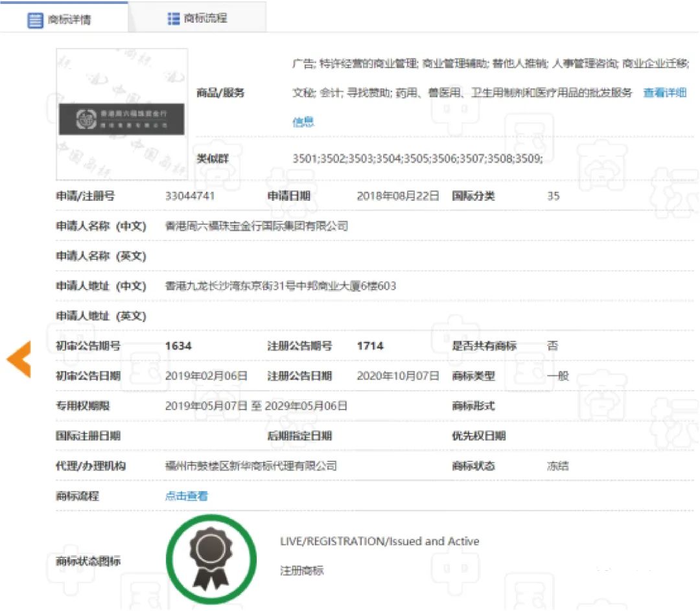Click the 商标形式 label

click(473, 406)
